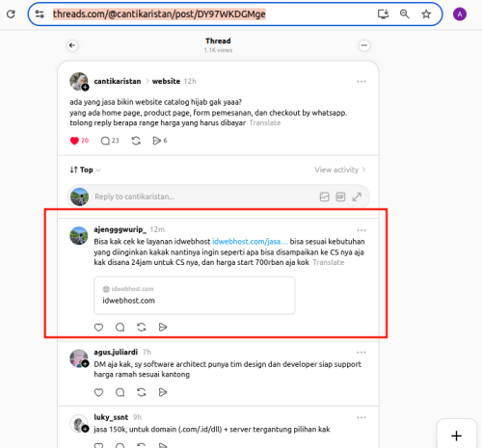
Task: Translate ajengggwurip_ reply
Action: tap(329, 262)
